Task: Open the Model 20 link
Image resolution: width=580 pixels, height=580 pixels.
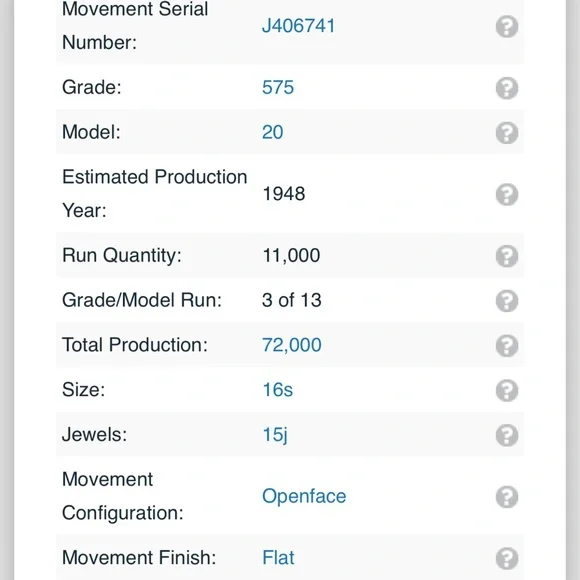Action: 273,132
